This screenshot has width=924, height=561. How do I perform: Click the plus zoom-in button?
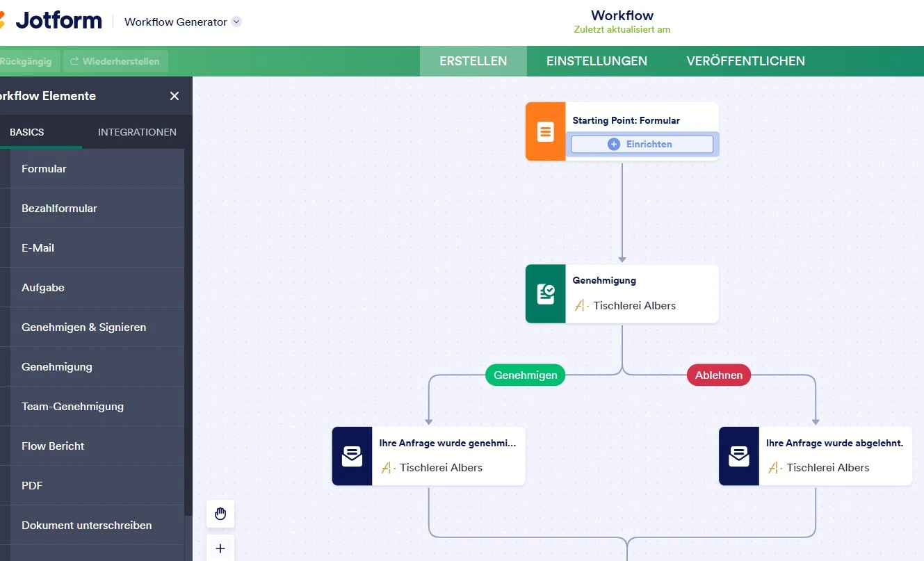tap(220, 548)
